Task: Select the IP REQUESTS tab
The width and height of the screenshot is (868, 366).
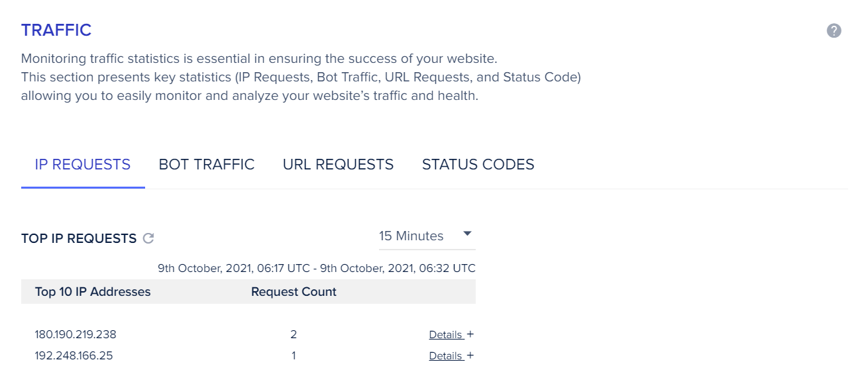Action: (x=83, y=164)
